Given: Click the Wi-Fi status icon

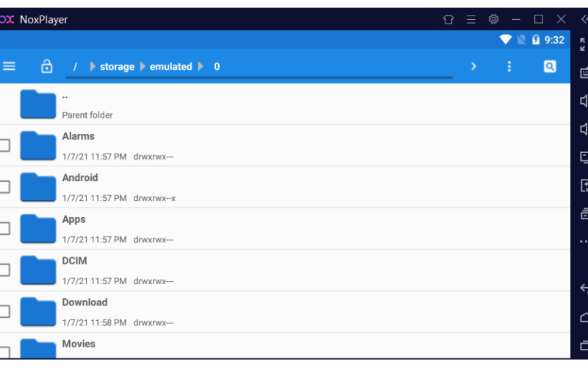Looking at the screenshot, I should [505, 40].
